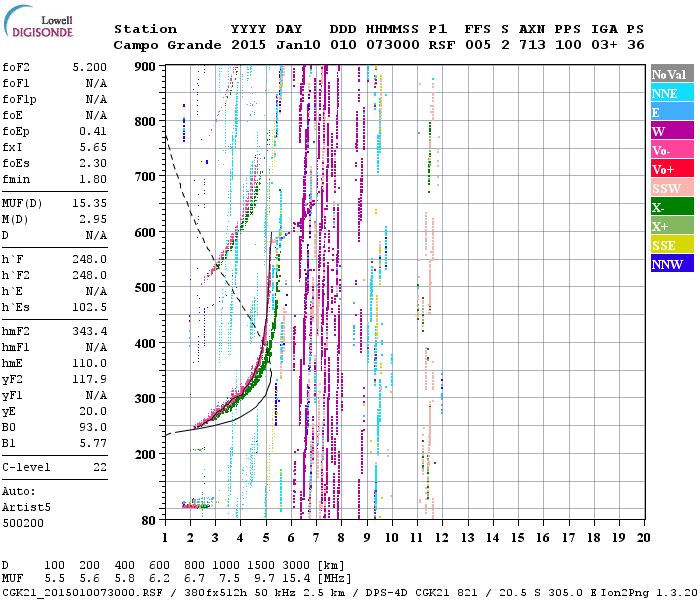700x600 pixels.
Task: Select the SSW legend swatch
Action: [x=672, y=188]
